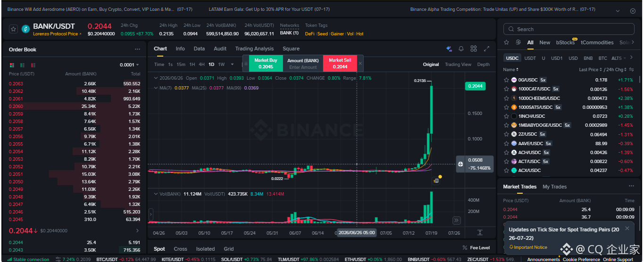The height and width of the screenshot is (262, 644).
Task: Favorite the 1INCH/USDC pair
Action: click(506, 116)
